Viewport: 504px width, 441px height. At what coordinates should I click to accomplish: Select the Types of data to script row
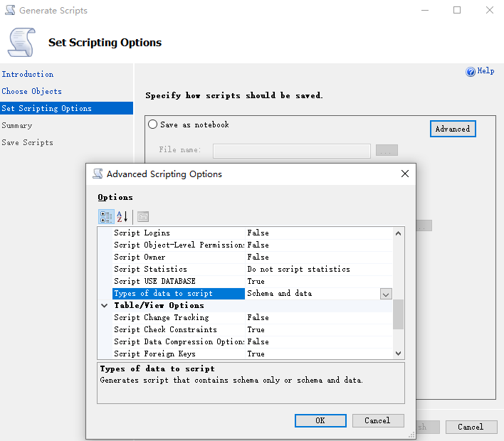point(253,294)
